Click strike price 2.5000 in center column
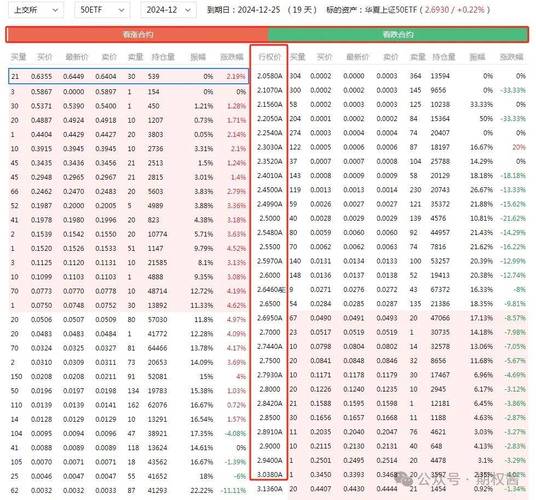Image resolution: width=536 pixels, height=500 pixels. [x=270, y=218]
